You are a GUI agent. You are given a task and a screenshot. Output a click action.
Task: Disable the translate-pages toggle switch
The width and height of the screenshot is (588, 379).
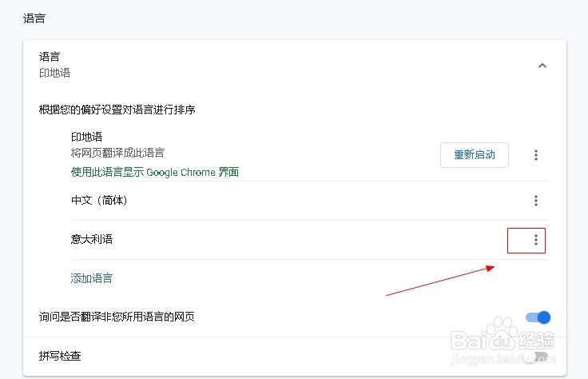[x=538, y=317]
